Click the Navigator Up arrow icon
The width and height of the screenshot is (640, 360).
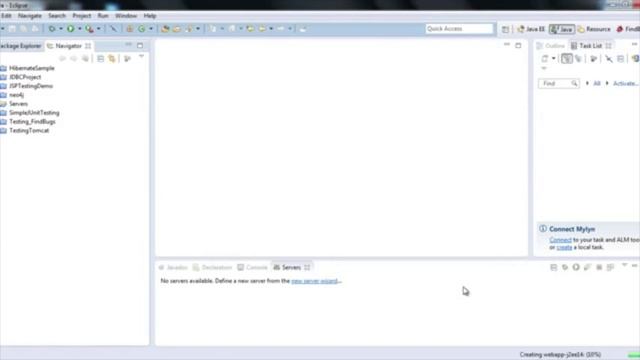pos(85,58)
